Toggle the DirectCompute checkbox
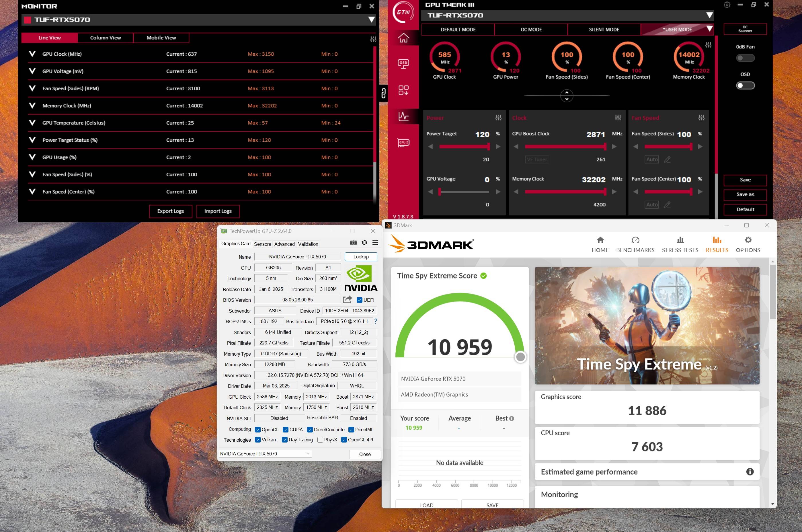The height and width of the screenshot is (532, 802). [x=310, y=430]
